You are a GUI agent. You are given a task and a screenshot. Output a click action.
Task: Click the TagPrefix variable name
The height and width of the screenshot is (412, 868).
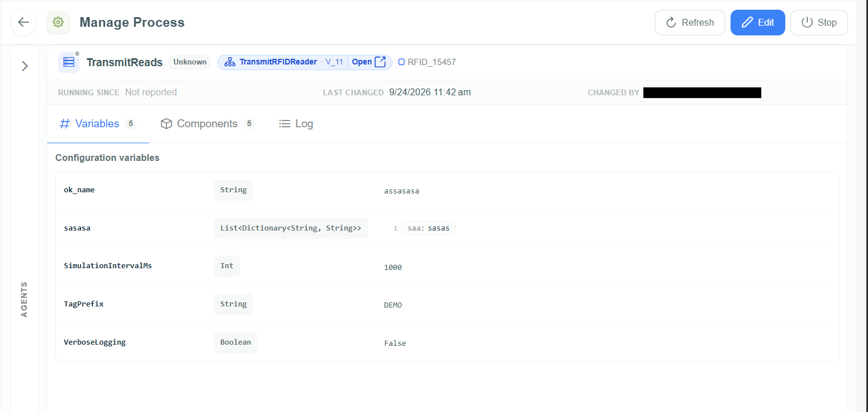(x=84, y=304)
